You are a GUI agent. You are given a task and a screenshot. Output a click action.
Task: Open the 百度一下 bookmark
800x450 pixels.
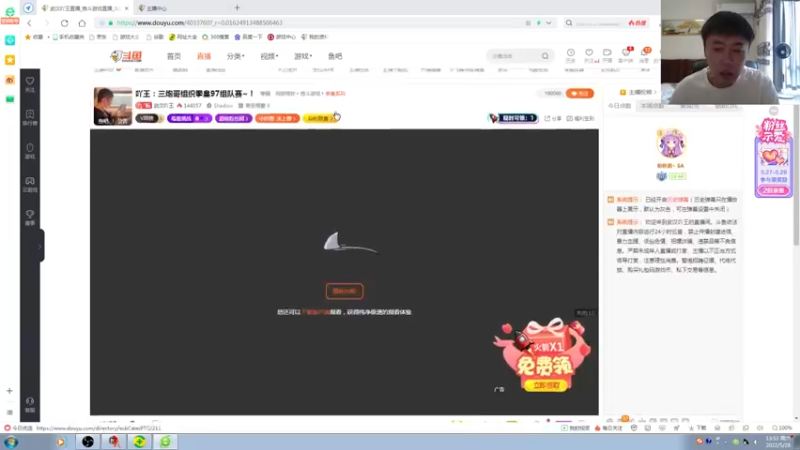point(248,37)
